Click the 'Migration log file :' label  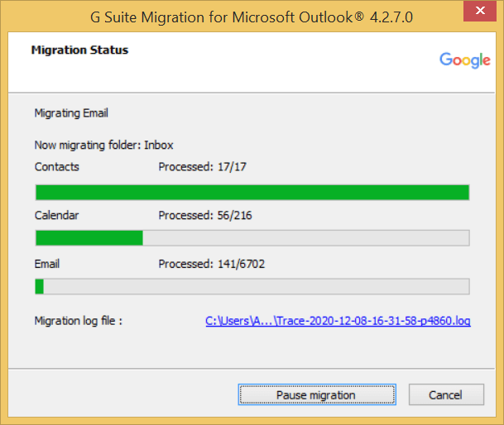tap(79, 321)
